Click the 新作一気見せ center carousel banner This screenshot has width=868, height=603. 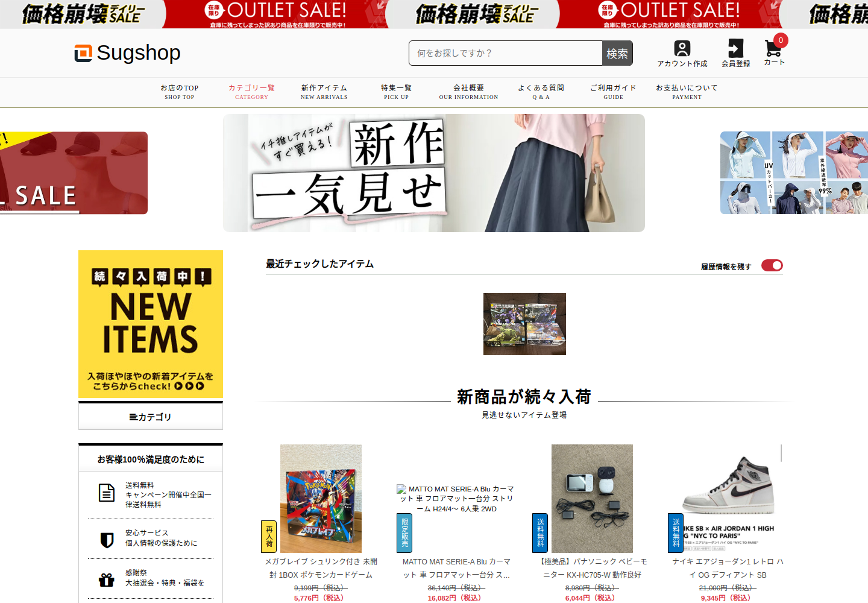[x=434, y=173]
